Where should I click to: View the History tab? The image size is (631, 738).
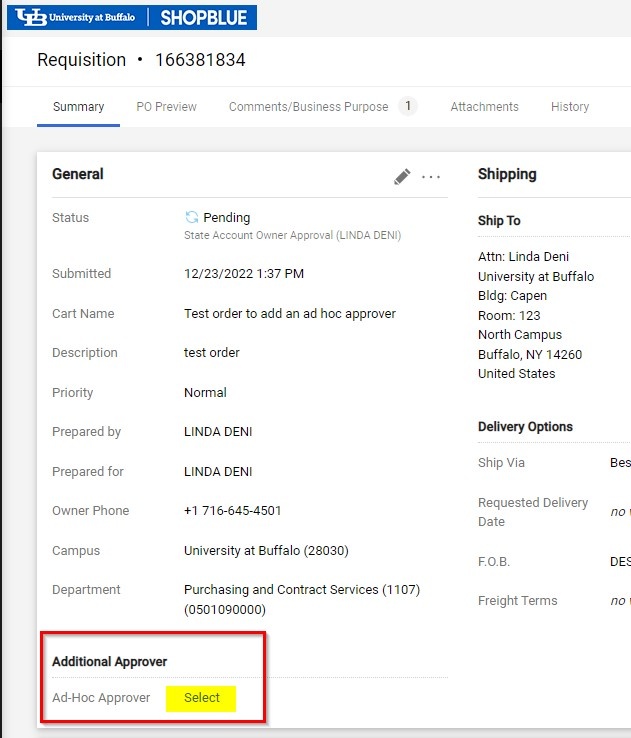tap(570, 107)
